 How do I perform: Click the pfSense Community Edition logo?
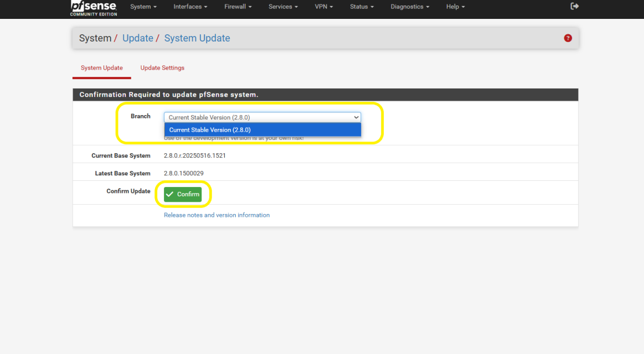tap(93, 8)
